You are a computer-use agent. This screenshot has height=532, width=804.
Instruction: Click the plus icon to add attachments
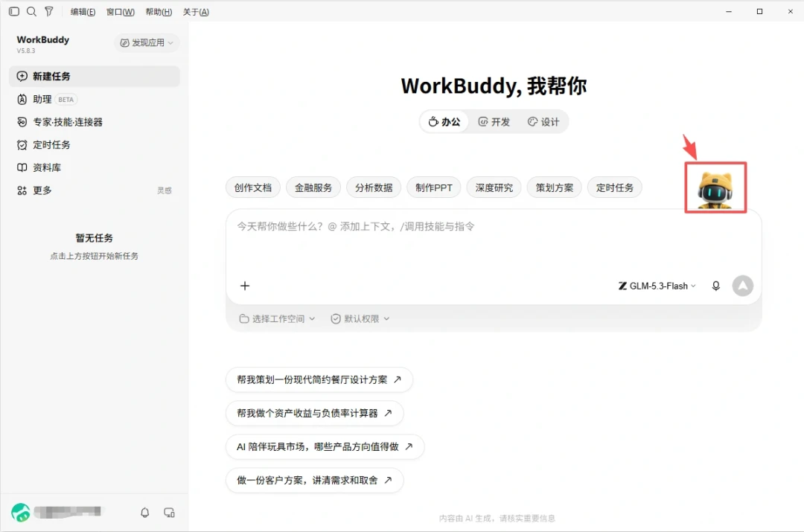(x=245, y=286)
